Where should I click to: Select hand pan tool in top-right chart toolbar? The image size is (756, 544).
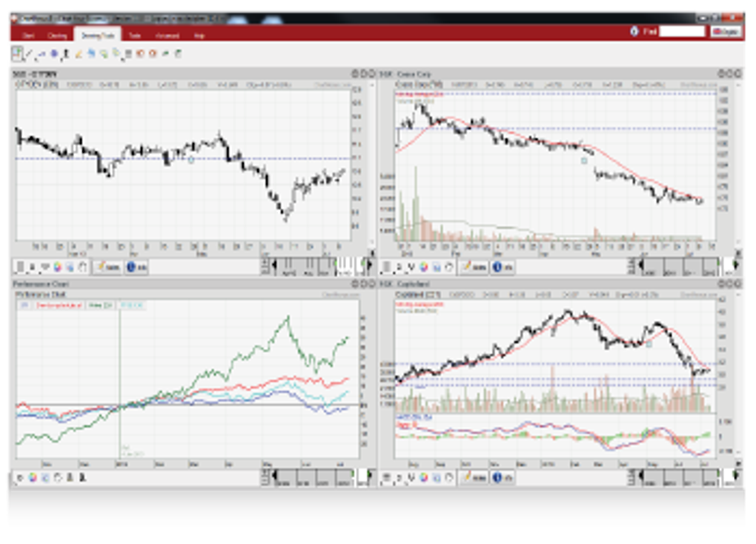[449, 267]
